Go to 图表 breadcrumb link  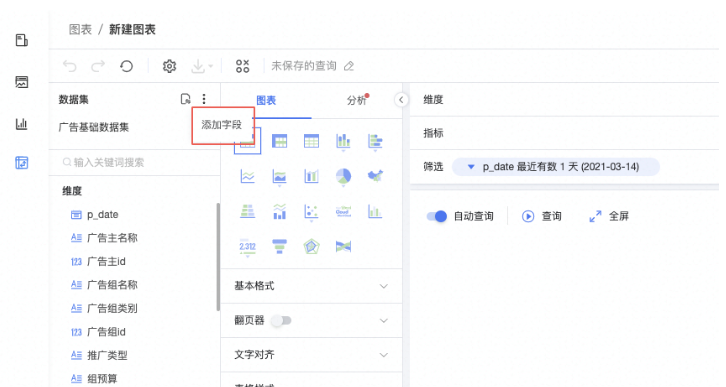80,30
